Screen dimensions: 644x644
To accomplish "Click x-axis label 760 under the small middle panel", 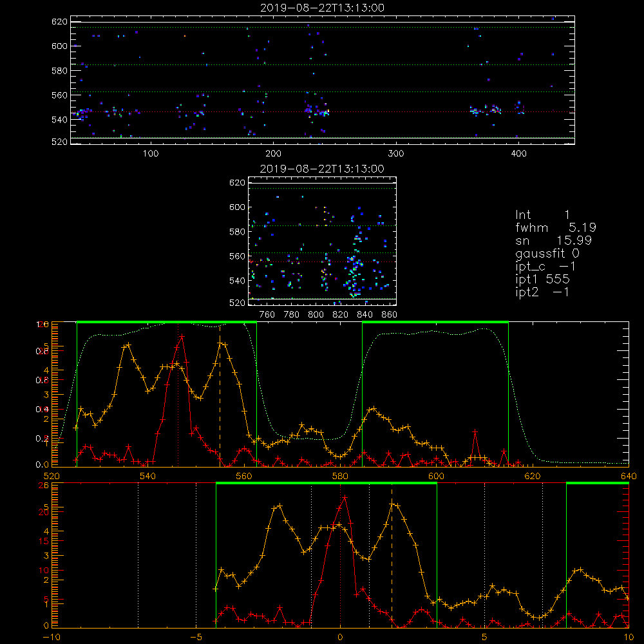I will [267, 315].
